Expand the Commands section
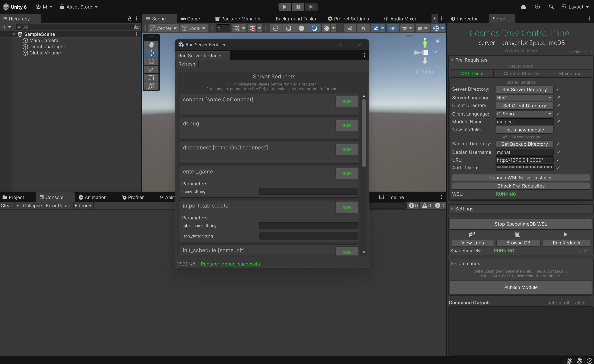Image resolution: width=594 pixels, height=364 pixels. click(452, 264)
